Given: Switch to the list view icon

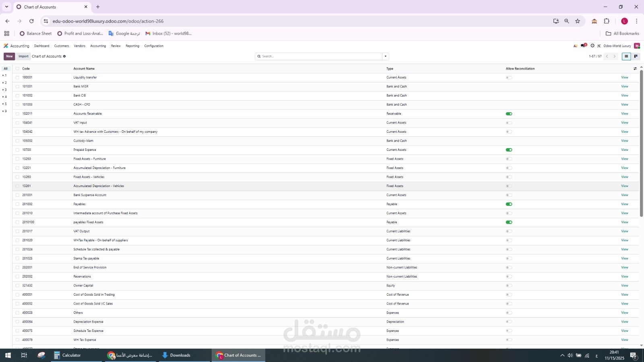Looking at the screenshot, I should [x=626, y=56].
